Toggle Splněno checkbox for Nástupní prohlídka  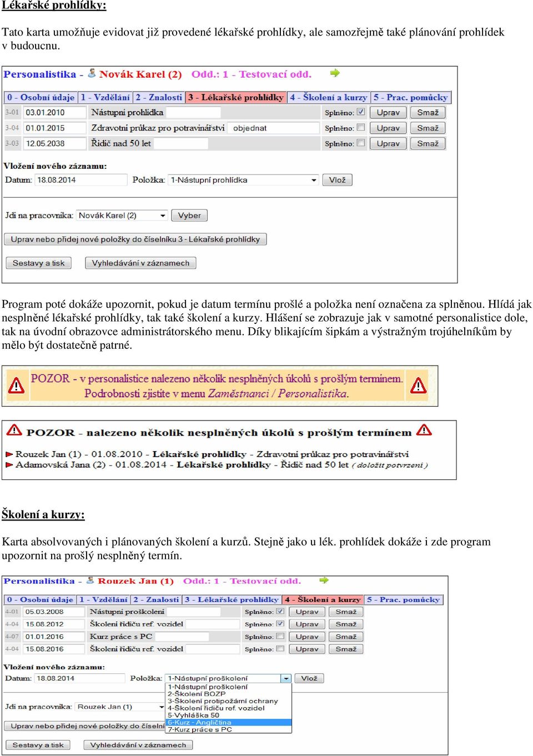(x=361, y=112)
